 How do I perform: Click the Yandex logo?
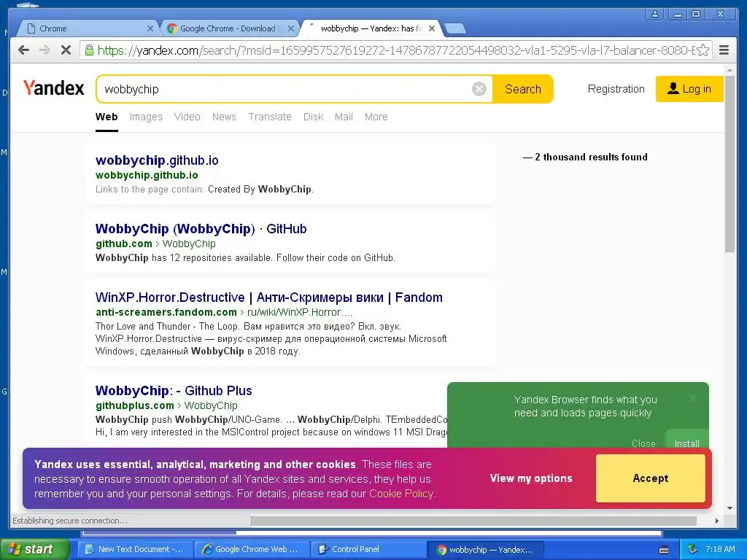[53, 88]
